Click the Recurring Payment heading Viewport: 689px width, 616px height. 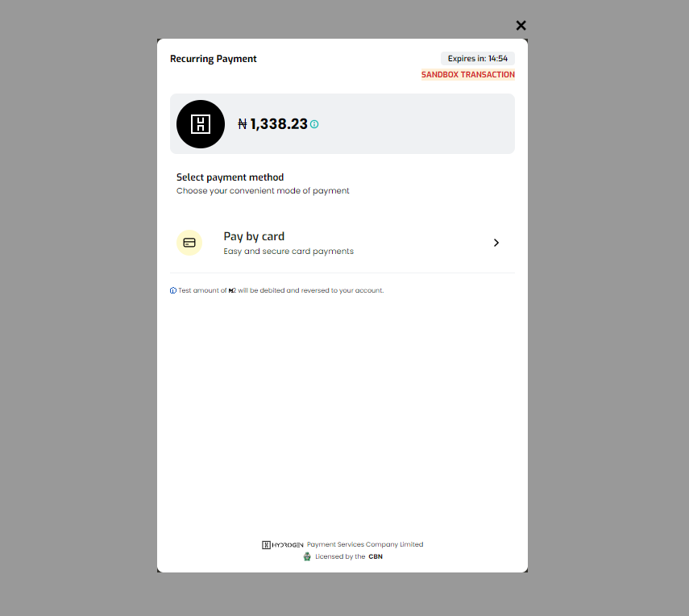point(213,59)
